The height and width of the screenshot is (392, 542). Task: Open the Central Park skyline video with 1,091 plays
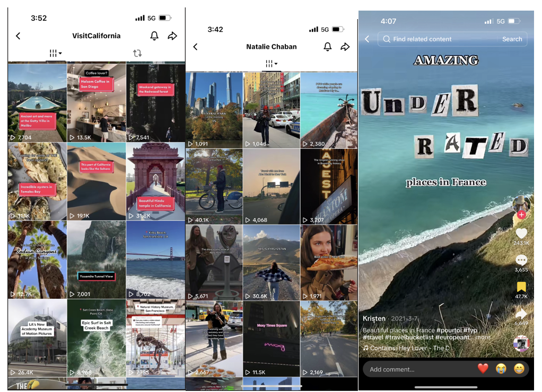tap(214, 110)
